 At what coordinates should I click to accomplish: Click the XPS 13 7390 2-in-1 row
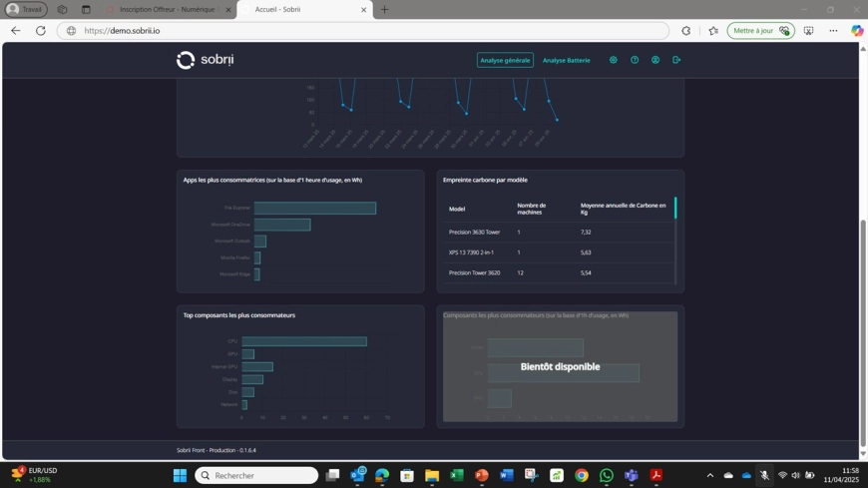pyautogui.click(x=558, y=252)
